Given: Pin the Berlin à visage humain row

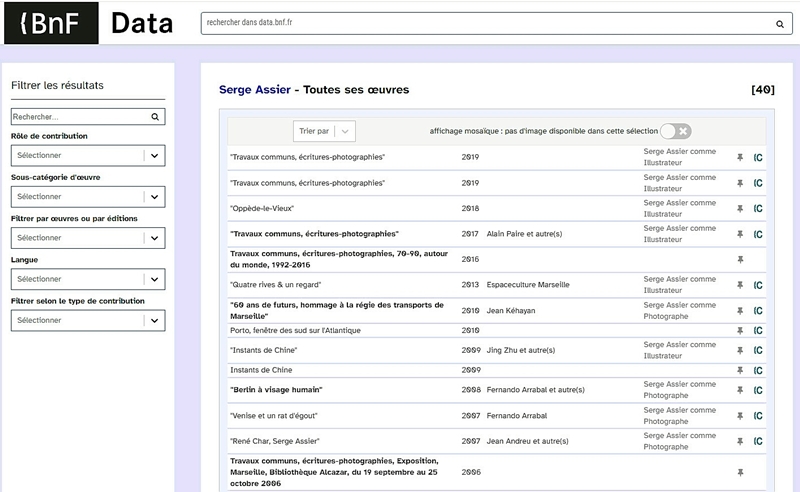Looking at the screenshot, I should tap(740, 390).
